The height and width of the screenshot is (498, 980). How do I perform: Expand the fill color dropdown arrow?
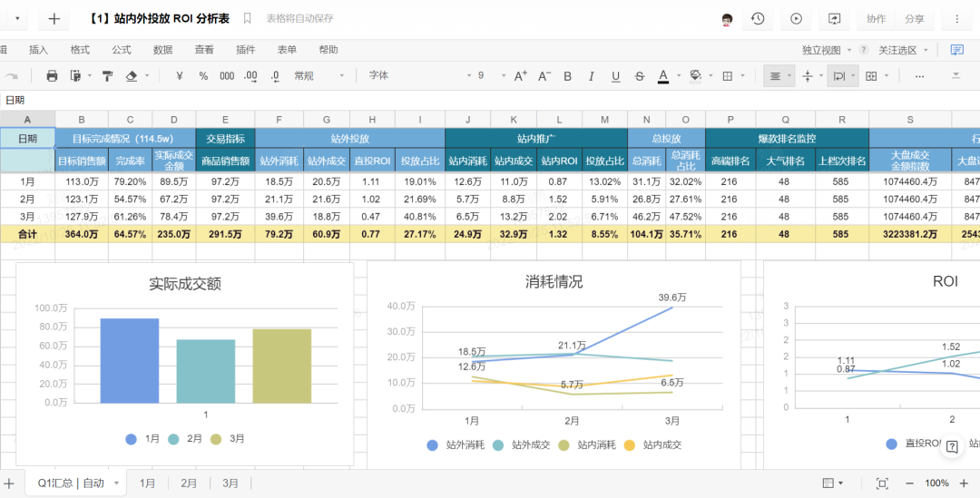pos(710,75)
